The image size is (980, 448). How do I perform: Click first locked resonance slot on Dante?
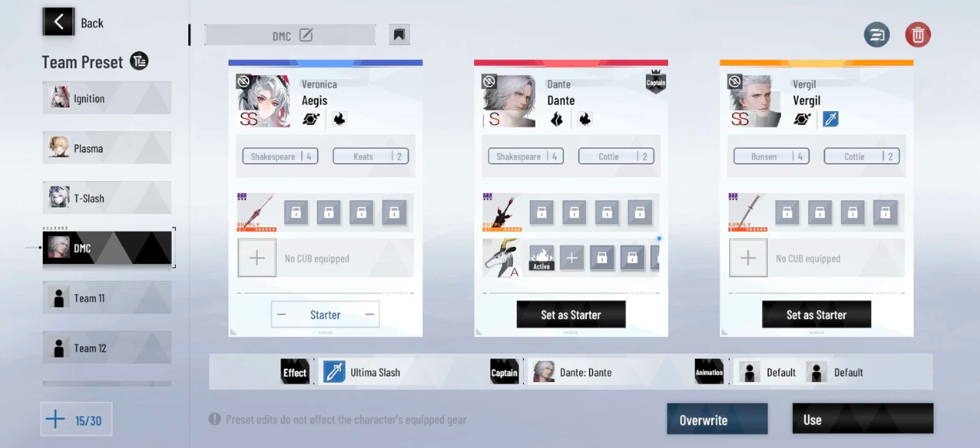[542, 212]
